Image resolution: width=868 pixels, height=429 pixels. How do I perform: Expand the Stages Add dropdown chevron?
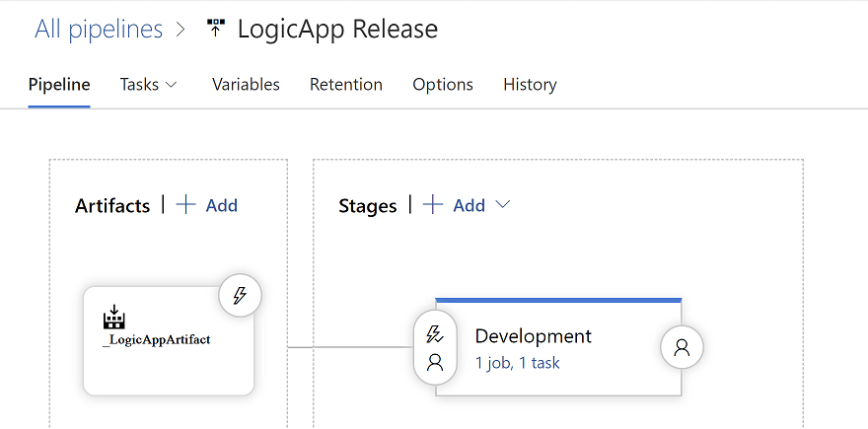tap(502, 205)
